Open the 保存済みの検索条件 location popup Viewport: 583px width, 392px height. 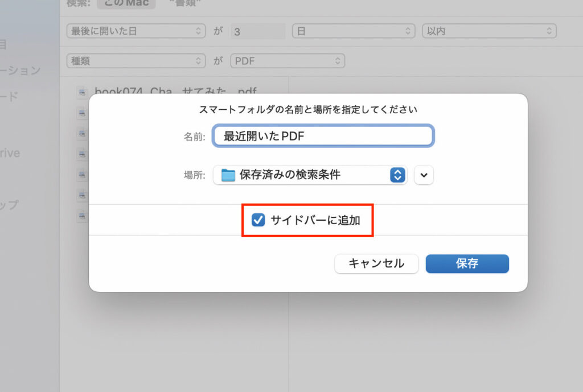[310, 175]
